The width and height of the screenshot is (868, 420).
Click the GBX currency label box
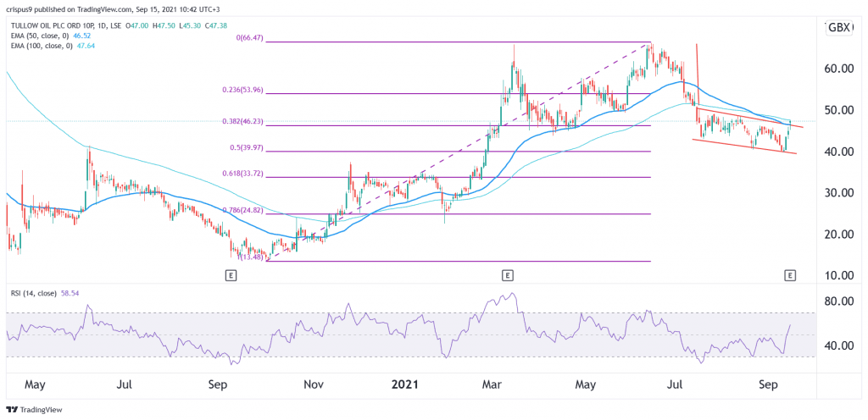(x=838, y=28)
